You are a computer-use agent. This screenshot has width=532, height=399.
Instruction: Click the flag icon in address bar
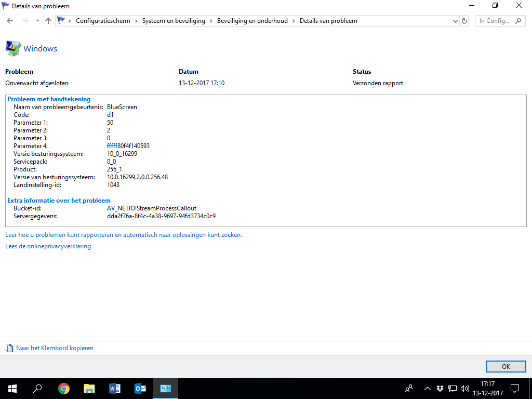click(x=61, y=21)
